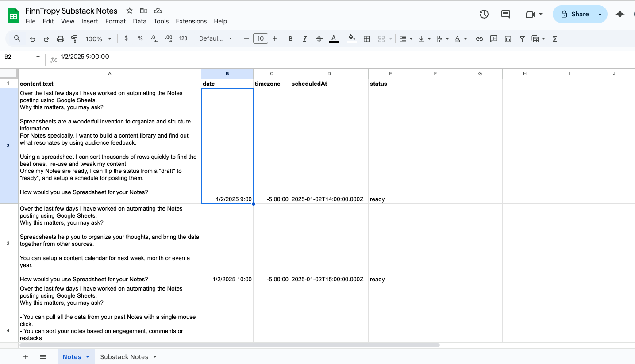This screenshot has width=635, height=364.
Task: Open the Format menu
Action: point(115,21)
